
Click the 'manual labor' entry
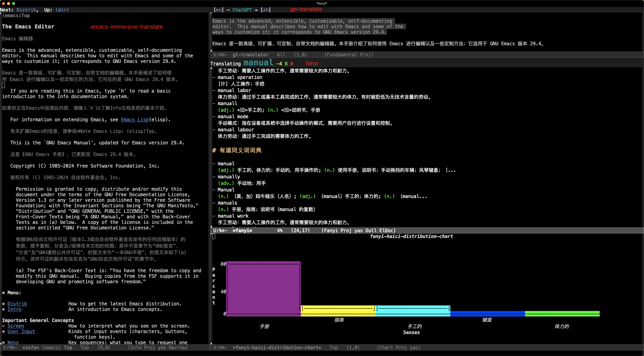234,90
